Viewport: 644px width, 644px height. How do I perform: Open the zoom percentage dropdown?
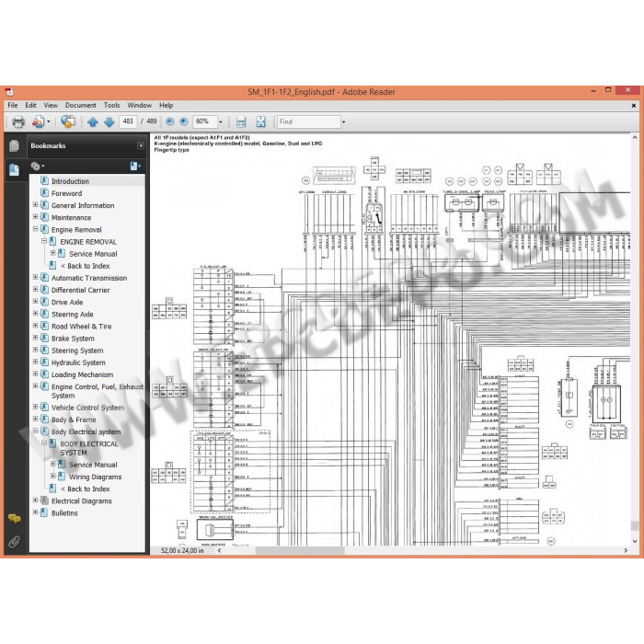(x=221, y=121)
